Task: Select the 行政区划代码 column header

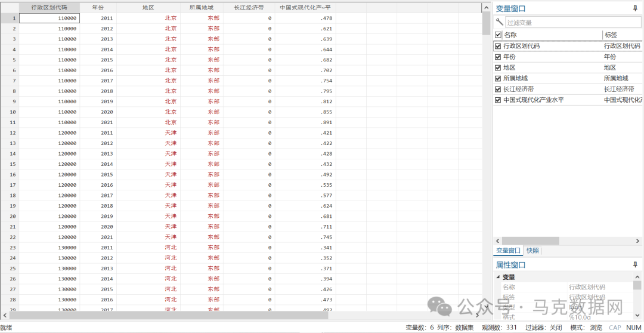Action: [49, 7]
